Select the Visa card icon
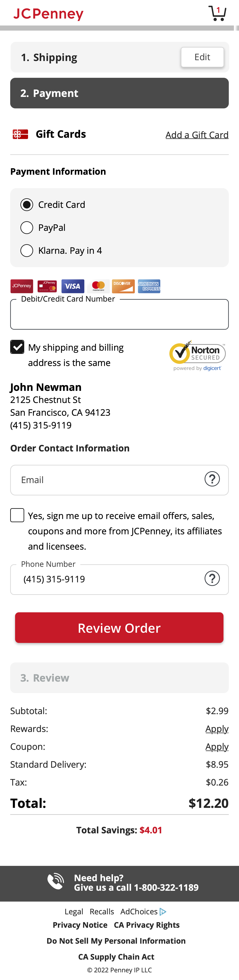239x980 pixels. click(x=73, y=286)
